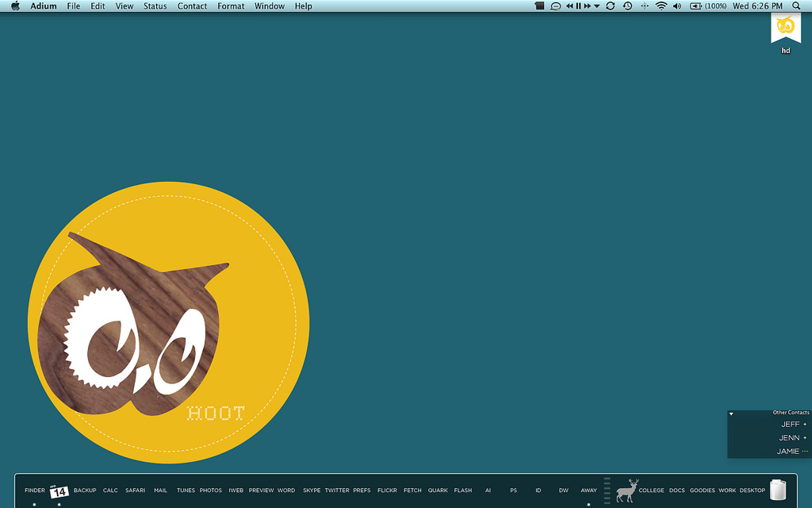The image size is (812, 508).
Task: Launch CALC from the dock
Action: [x=110, y=491]
